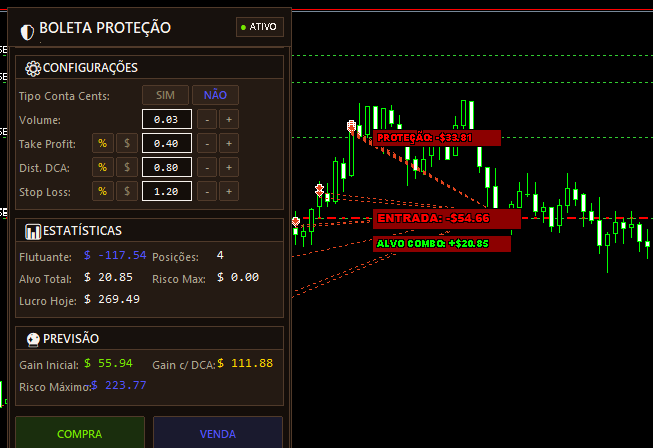Click the ALVO COMBO +$20.85 chart label
Image resolution: width=653 pixels, height=448 pixels.
(442, 244)
